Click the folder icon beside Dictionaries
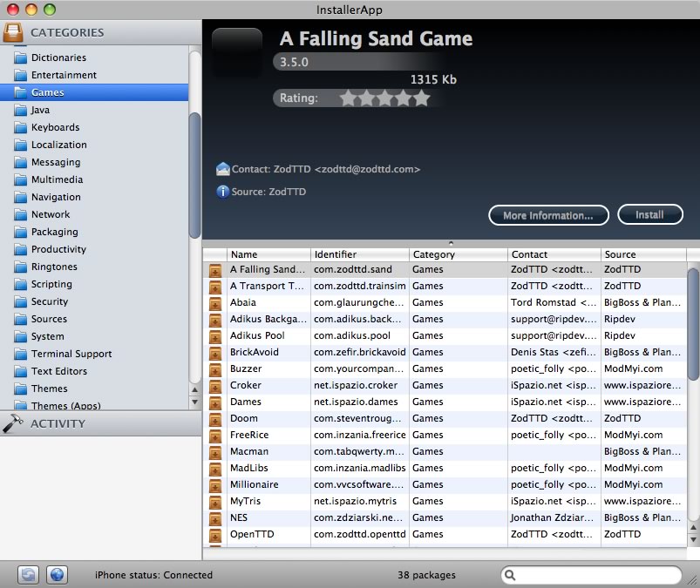700x588 pixels. [x=20, y=58]
